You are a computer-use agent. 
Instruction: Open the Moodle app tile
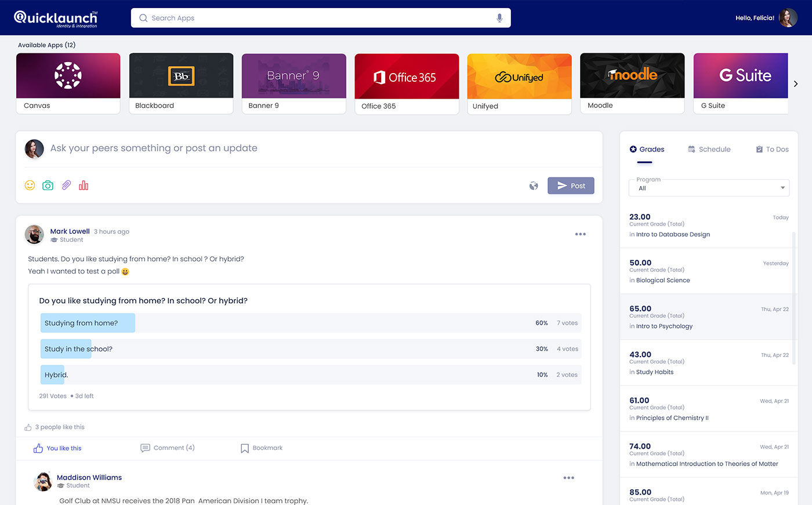(632, 83)
